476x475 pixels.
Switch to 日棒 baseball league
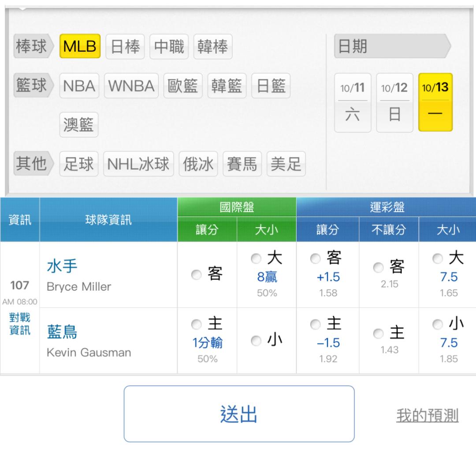click(x=125, y=46)
